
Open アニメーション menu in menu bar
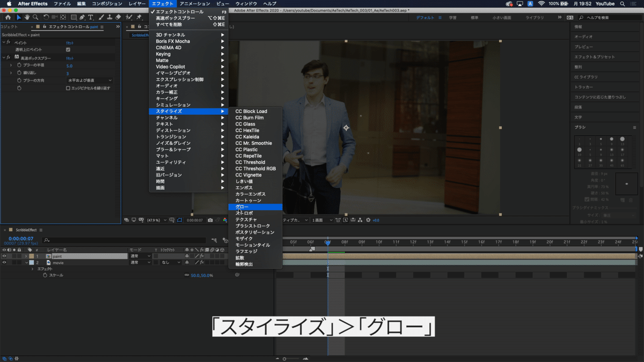click(195, 4)
